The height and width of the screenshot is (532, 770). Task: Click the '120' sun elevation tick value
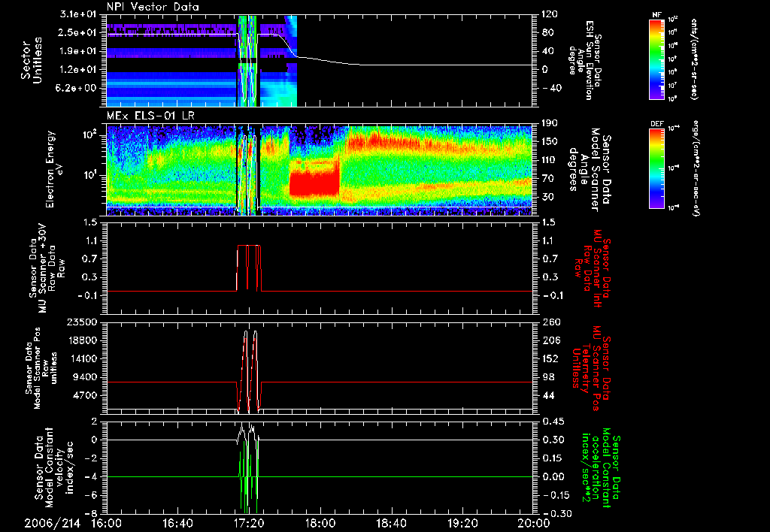tap(550, 14)
